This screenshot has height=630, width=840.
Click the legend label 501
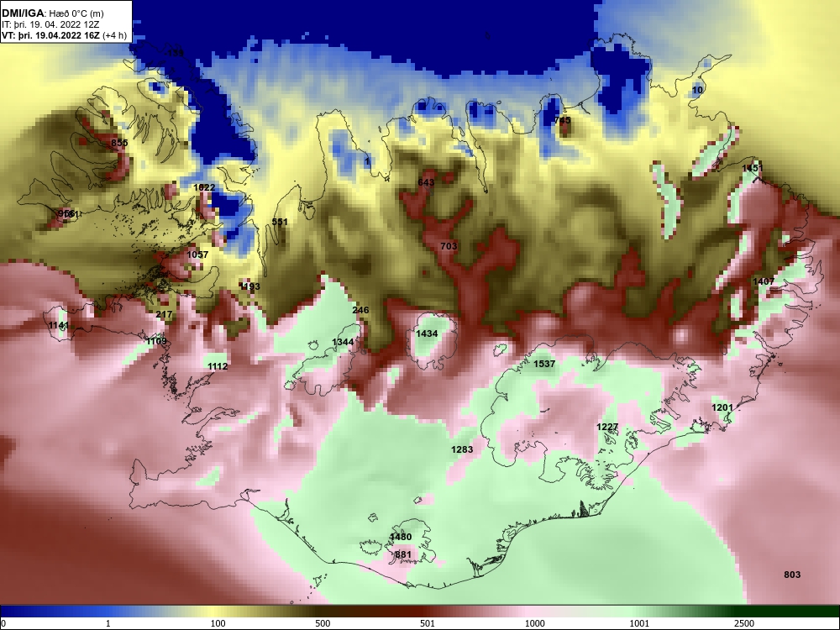tap(428, 623)
